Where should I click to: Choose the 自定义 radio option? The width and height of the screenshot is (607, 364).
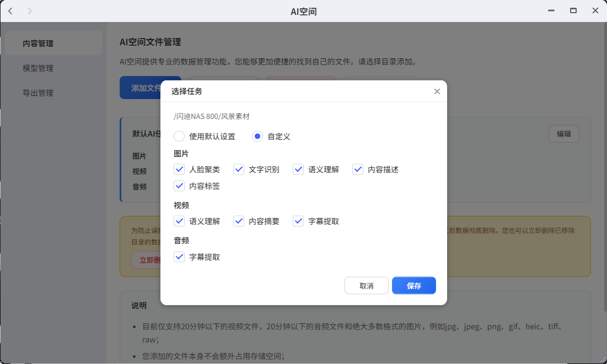pos(257,136)
